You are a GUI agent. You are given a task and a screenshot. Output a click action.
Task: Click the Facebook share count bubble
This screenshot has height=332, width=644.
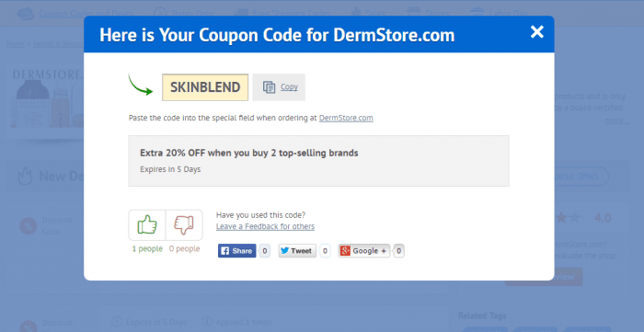(265, 251)
